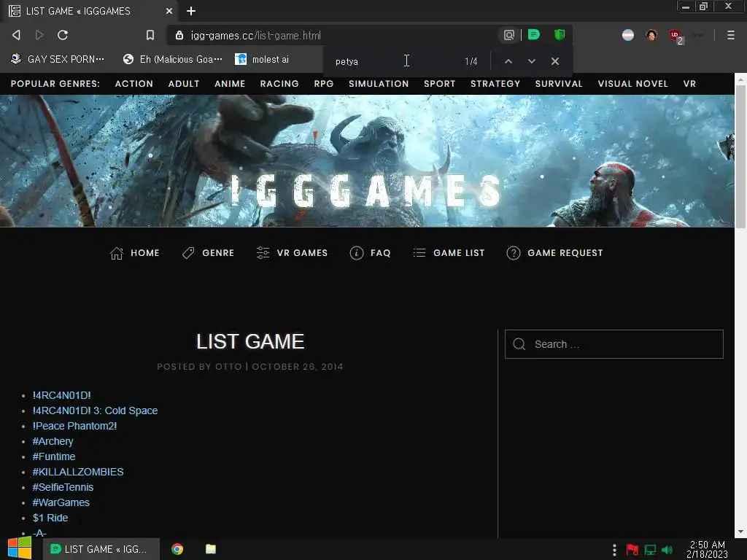
Task: Open the Windows Start button
Action: [x=20, y=549]
